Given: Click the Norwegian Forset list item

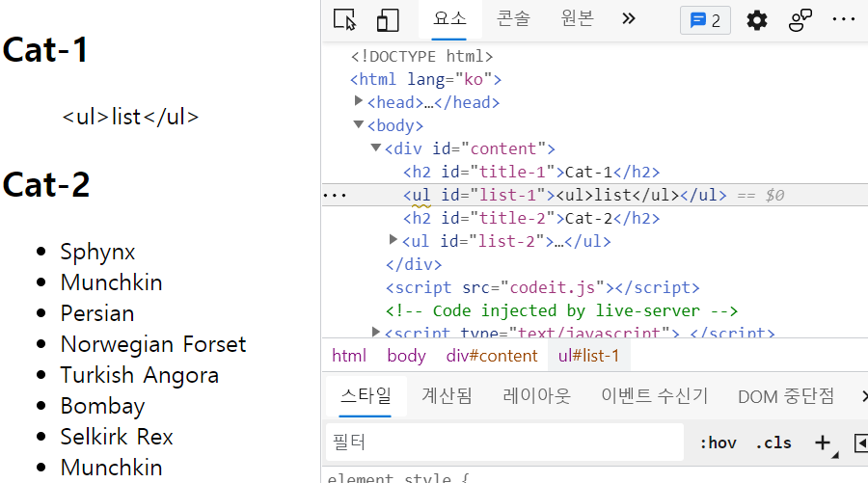Looking at the screenshot, I should tap(152, 345).
